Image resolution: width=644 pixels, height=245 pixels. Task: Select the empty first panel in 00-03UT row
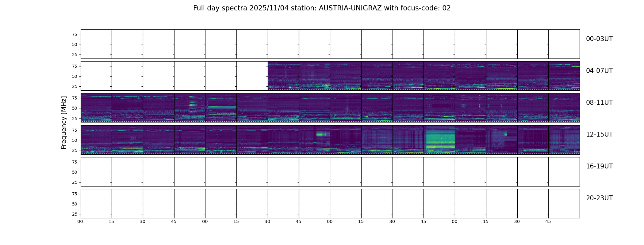[x=96, y=44]
